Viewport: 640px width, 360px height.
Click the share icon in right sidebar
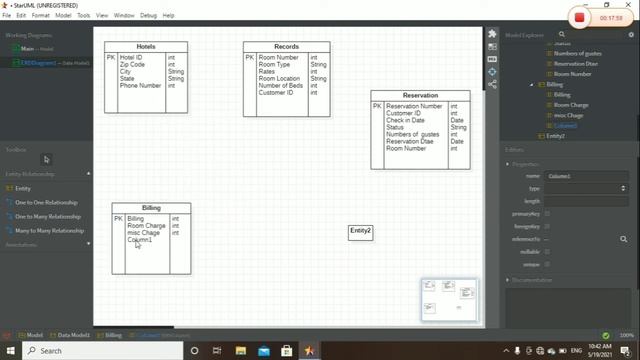click(x=492, y=84)
